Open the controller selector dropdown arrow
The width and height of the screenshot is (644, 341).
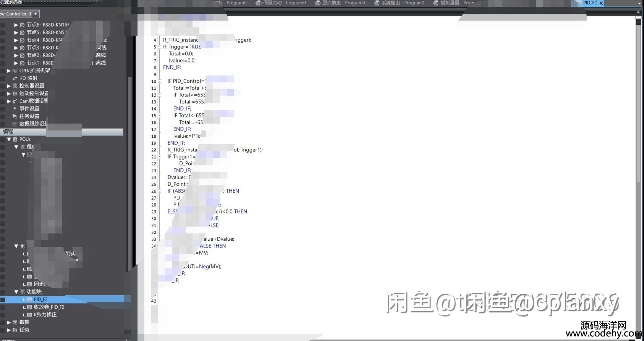point(36,14)
